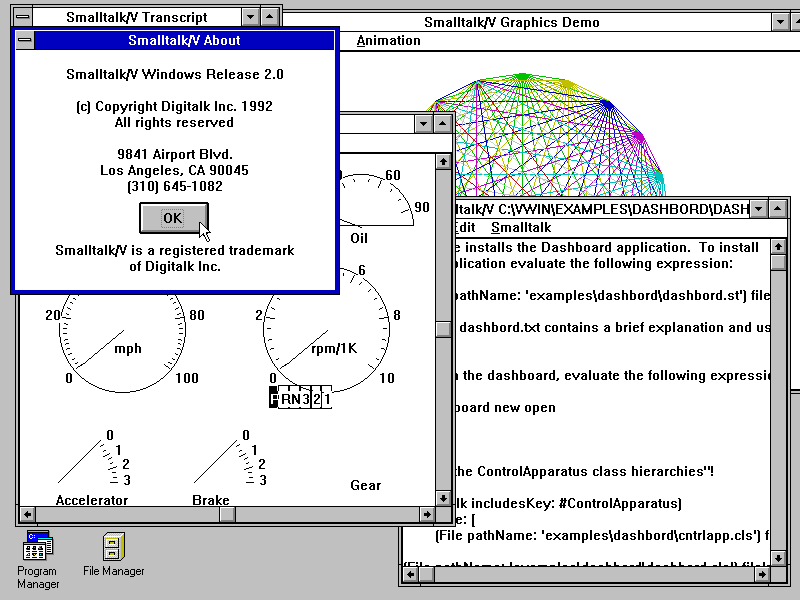Screen dimensions: 800x600
Task: Click left arrow on DASHBORD text horizontal scrollbar
Action: [411, 574]
